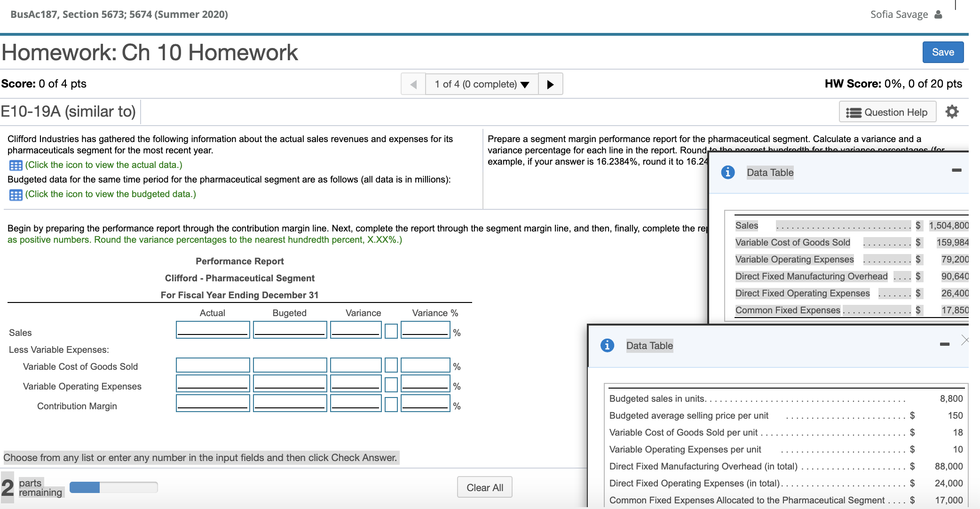Advance to next question with forward arrow
Image resolution: width=980 pixels, height=509 pixels.
tap(551, 84)
